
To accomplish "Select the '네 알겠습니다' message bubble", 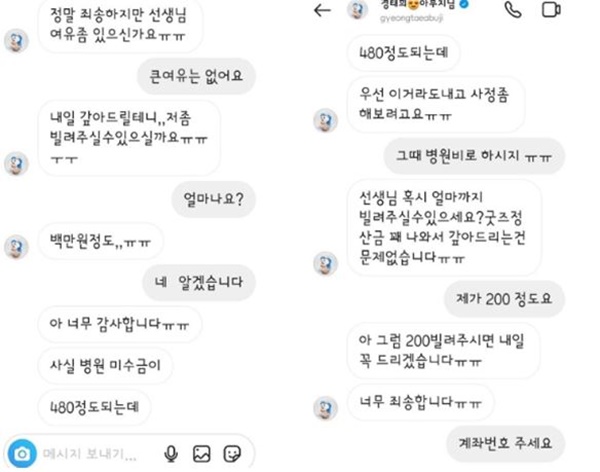I will (x=199, y=283).
